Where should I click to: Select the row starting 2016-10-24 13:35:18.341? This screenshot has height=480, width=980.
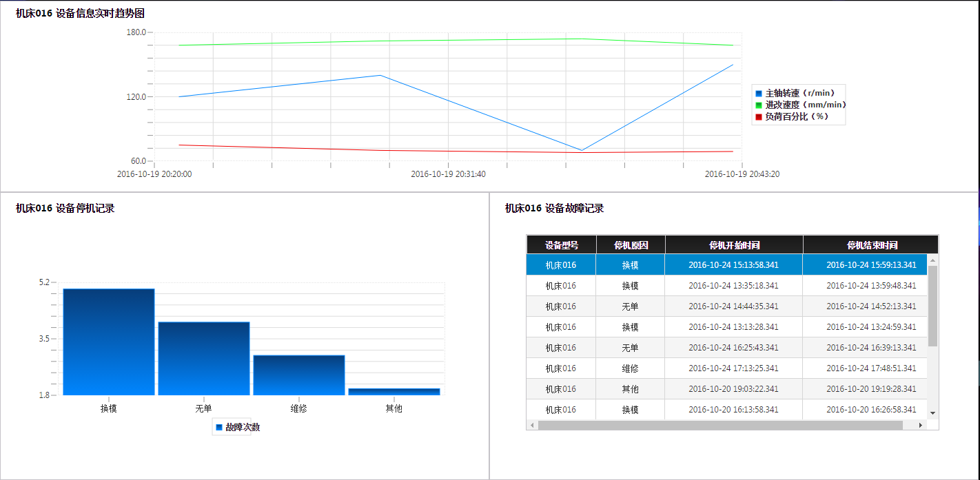727,286
